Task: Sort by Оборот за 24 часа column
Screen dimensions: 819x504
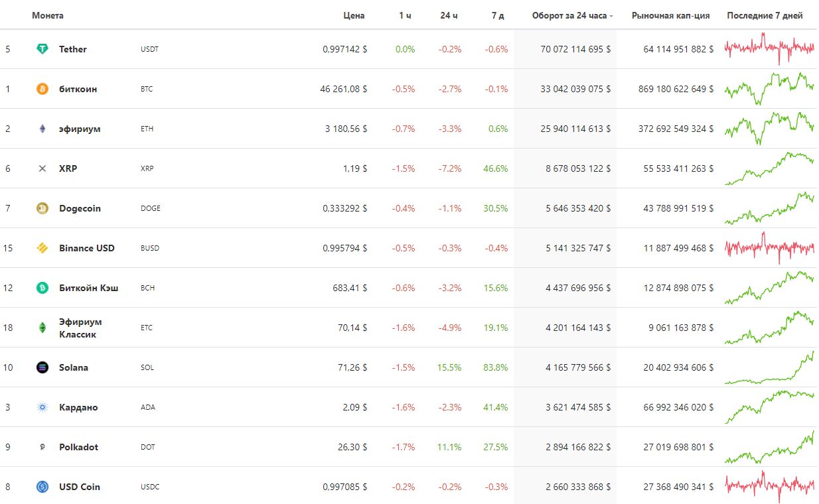Action: click(572, 15)
